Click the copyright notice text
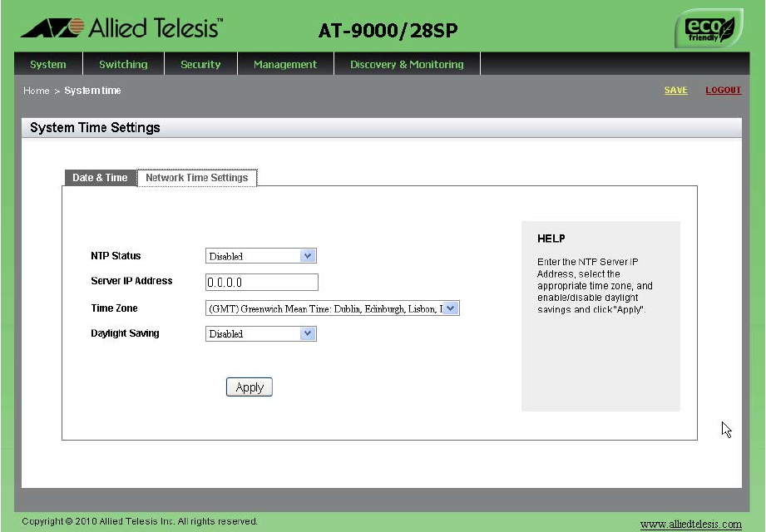The height and width of the screenshot is (532, 766). [x=140, y=521]
